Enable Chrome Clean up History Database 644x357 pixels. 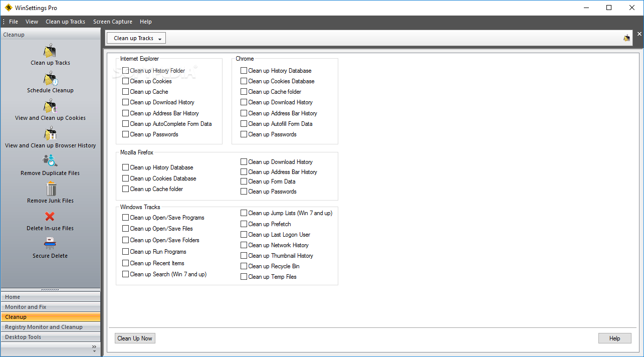(244, 71)
